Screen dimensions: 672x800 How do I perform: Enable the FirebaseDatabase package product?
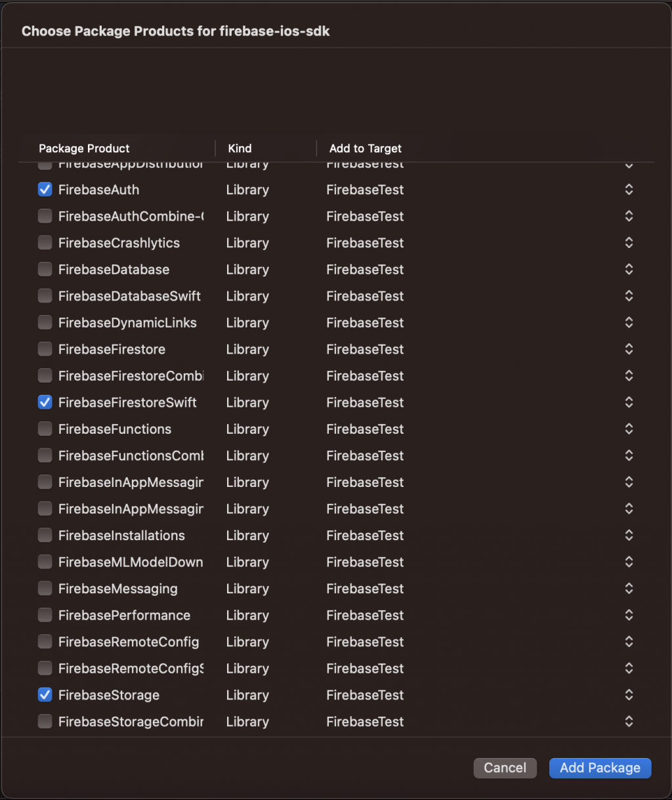[45, 270]
